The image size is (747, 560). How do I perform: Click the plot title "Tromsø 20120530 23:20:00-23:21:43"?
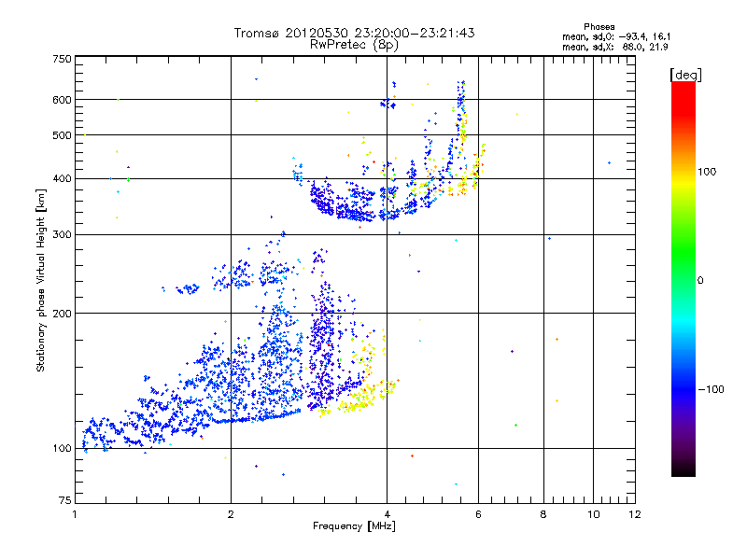[x=354, y=33]
